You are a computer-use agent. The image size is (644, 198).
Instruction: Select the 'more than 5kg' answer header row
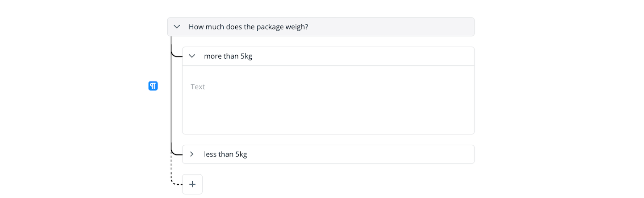328,56
